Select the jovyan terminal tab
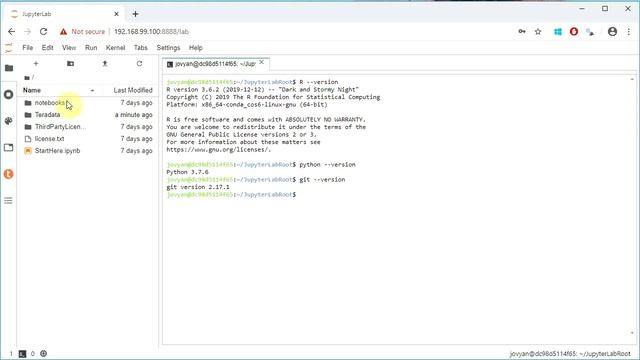This screenshot has width=640, height=360. point(215,64)
